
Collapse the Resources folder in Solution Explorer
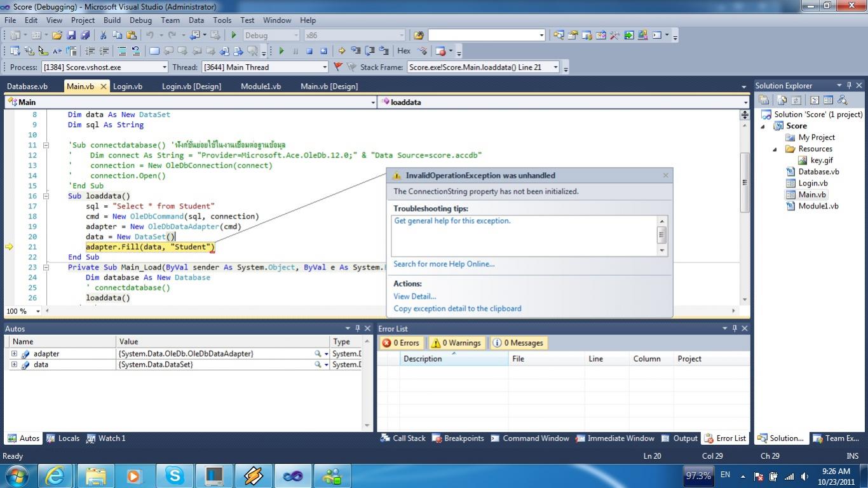(x=775, y=149)
